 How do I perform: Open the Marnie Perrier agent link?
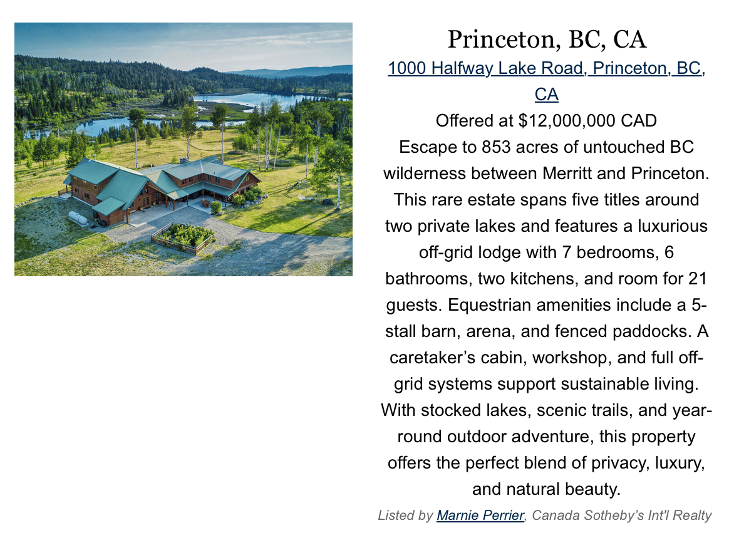480,515
